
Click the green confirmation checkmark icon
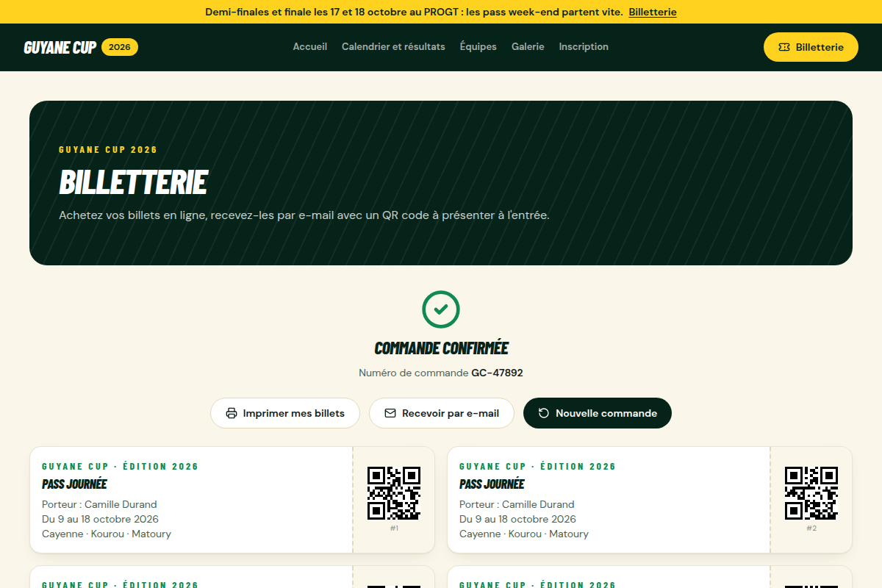(x=441, y=309)
